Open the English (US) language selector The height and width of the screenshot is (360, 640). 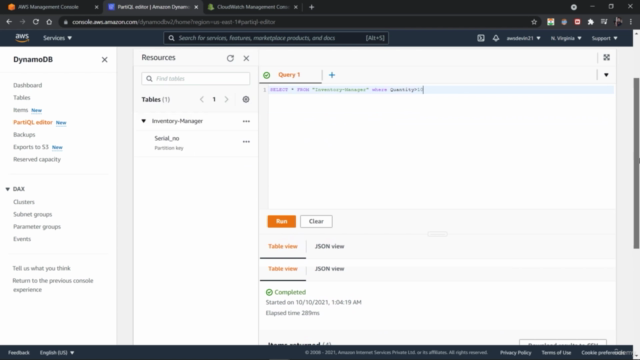click(x=57, y=352)
